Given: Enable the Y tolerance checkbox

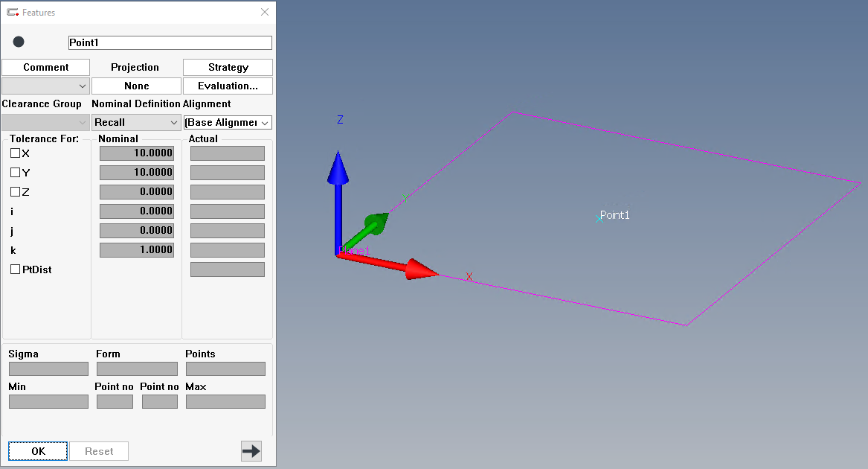Looking at the screenshot, I should (15, 173).
